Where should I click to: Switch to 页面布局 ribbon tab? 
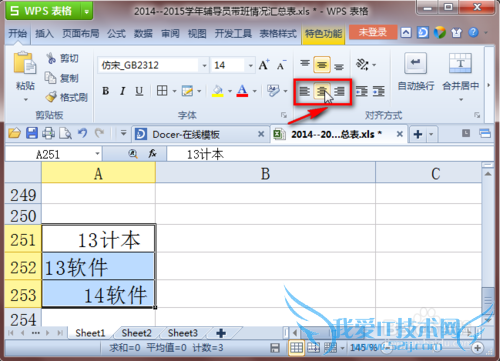81,33
